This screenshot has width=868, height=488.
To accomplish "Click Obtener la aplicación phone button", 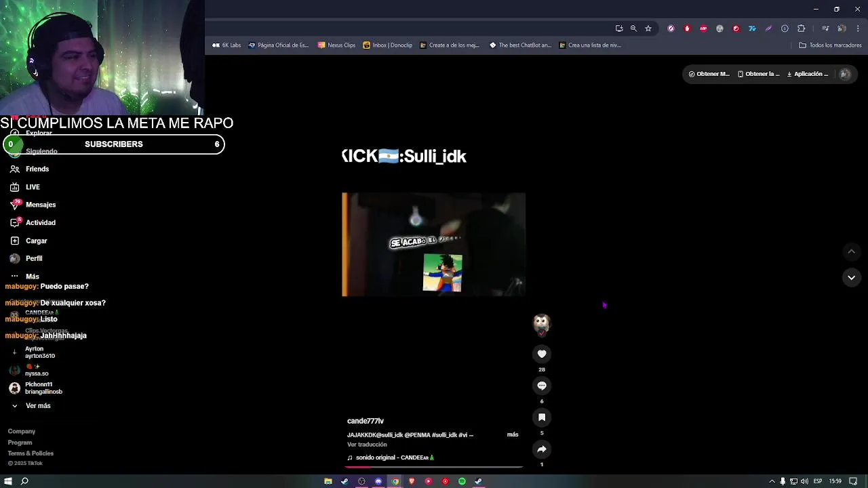I will click(x=759, y=74).
